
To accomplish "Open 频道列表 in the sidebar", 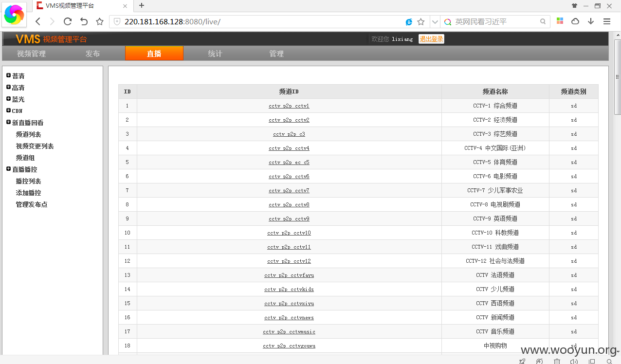I will click(x=28, y=134).
